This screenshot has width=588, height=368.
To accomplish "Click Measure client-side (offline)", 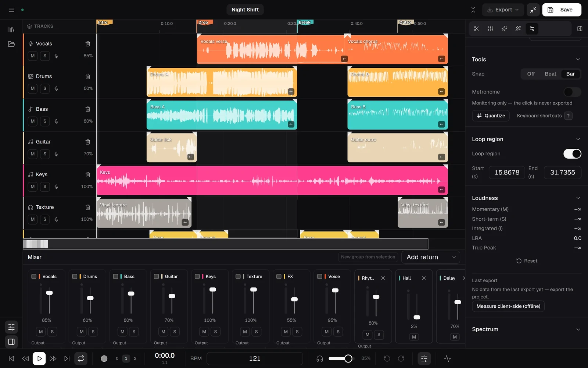I will pyautogui.click(x=508, y=306).
